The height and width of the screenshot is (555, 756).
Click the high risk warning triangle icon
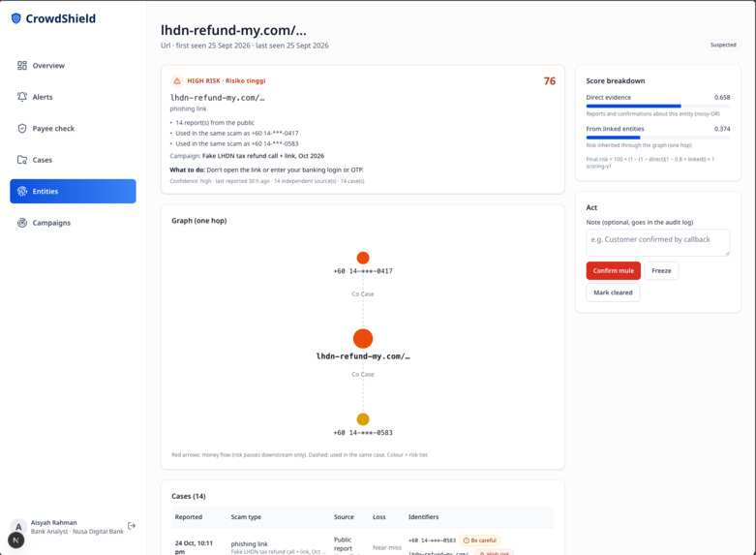(x=177, y=80)
